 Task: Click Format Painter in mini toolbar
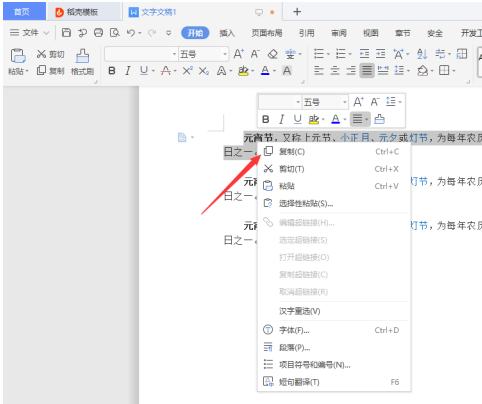379,119
